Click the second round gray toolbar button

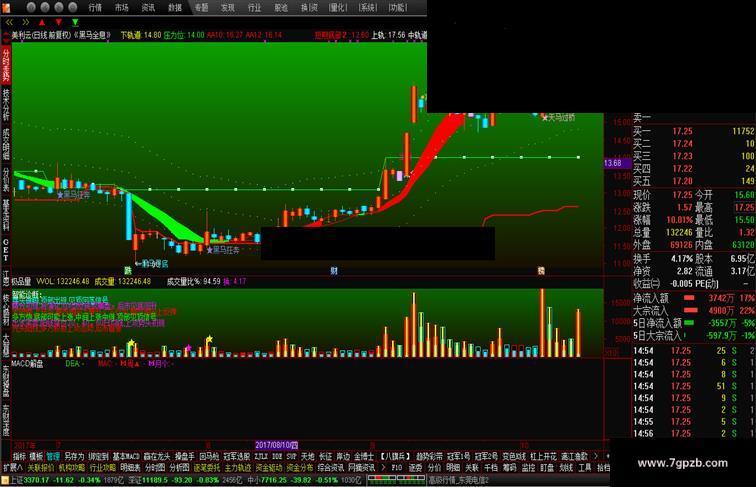point(45,7)
